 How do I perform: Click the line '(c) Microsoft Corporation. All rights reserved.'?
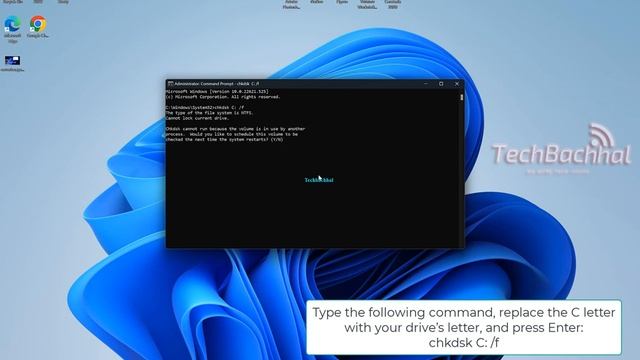point(223,97)
